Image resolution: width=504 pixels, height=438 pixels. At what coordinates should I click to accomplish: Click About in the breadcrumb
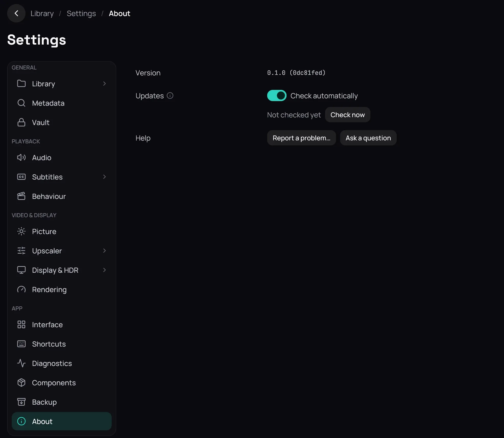point(120,13)
